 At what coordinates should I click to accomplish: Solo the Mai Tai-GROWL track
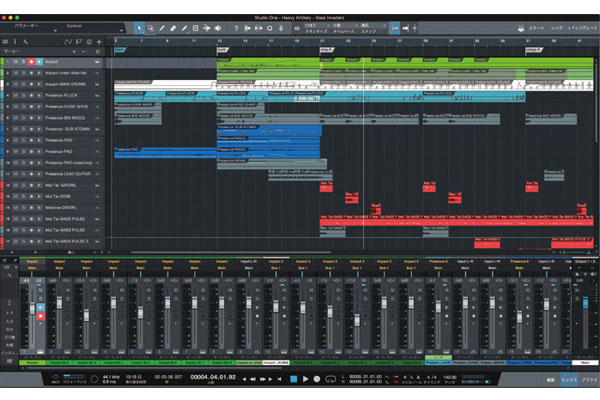coord(23,185)
